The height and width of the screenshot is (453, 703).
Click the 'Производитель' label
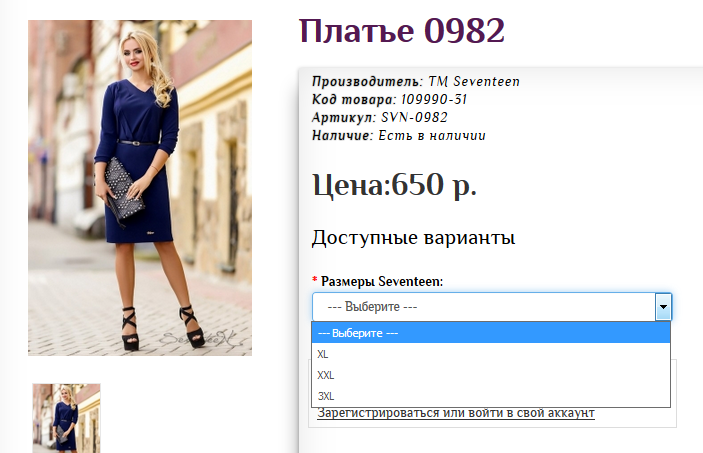[x=366, y=82]
